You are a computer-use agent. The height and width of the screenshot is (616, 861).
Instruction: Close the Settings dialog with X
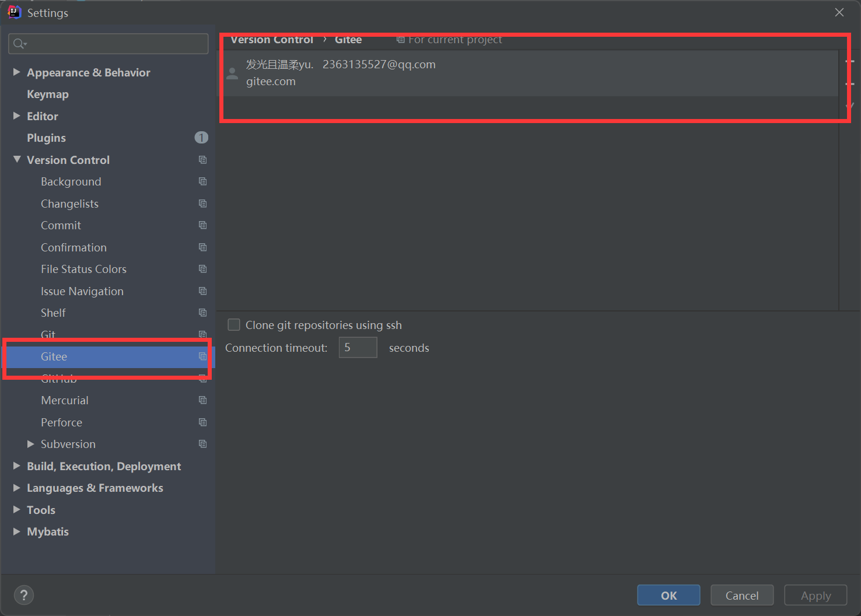point(839,12)
